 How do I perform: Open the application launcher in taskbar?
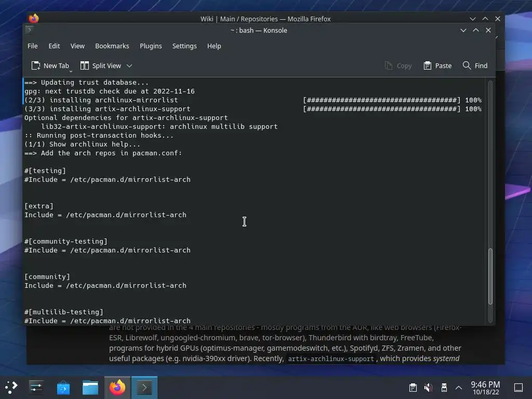coord(11,387)
